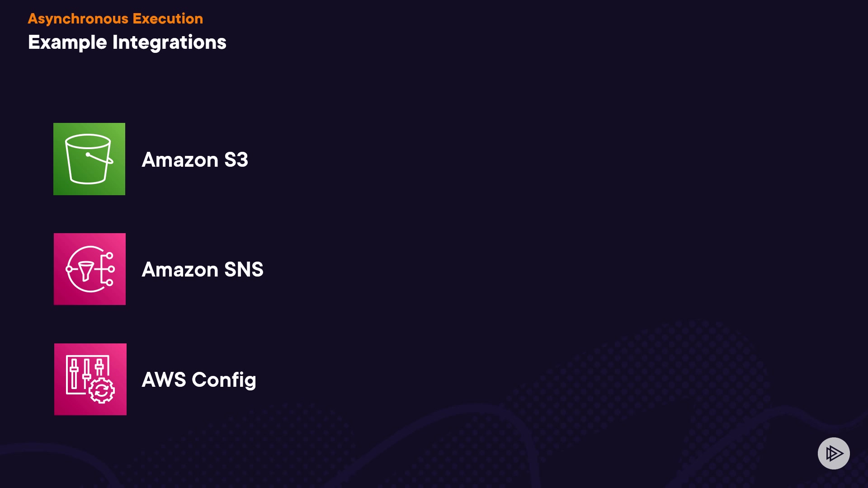Click the Pluralsight play logo button
Viewport: 868px width, 488px height.
pos(834,453)
